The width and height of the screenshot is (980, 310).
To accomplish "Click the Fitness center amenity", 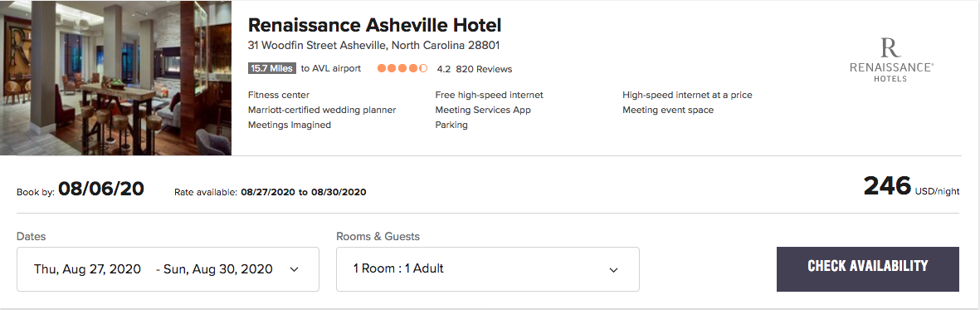I will point(279,96).
